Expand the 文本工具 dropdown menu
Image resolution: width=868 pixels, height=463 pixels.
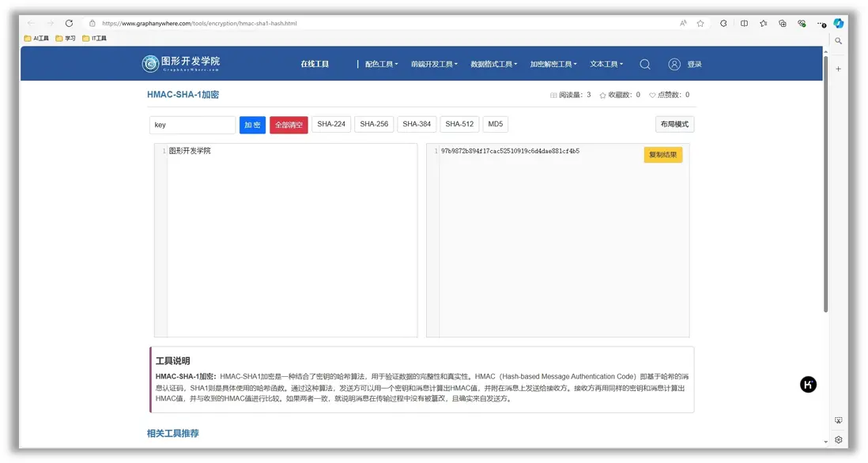(606, 64)
